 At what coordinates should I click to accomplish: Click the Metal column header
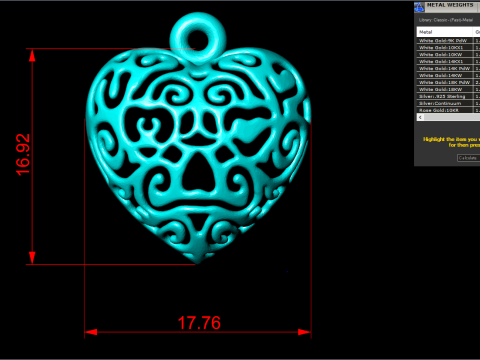click(444, 32)
